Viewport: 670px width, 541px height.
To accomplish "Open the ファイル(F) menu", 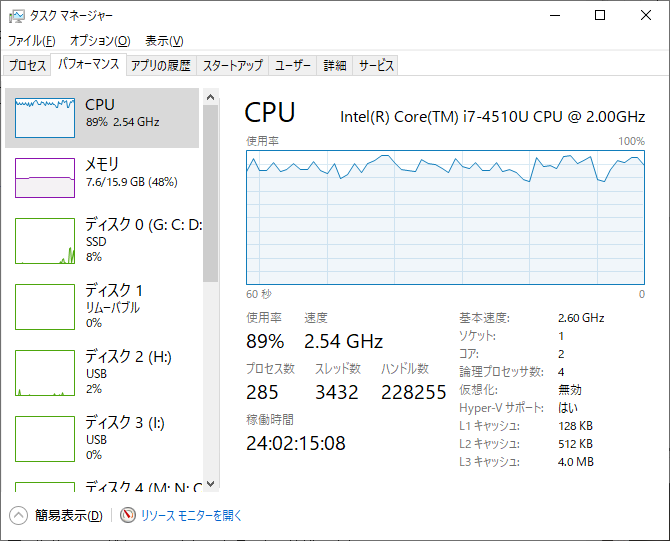I will click(32, 41).
